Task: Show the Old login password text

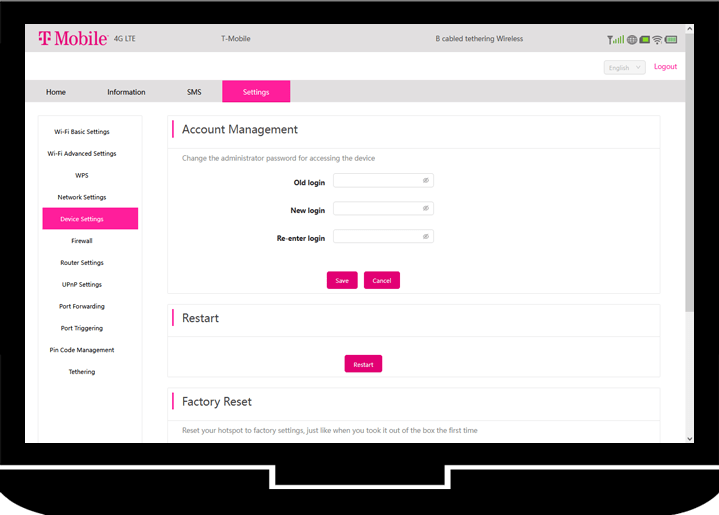Action: point(425,181)
